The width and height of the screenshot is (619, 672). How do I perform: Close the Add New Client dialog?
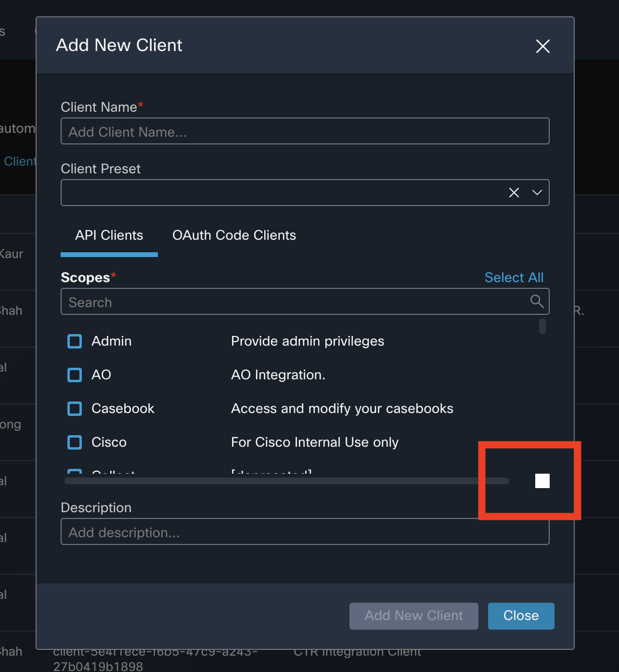(x=542, y=46)
